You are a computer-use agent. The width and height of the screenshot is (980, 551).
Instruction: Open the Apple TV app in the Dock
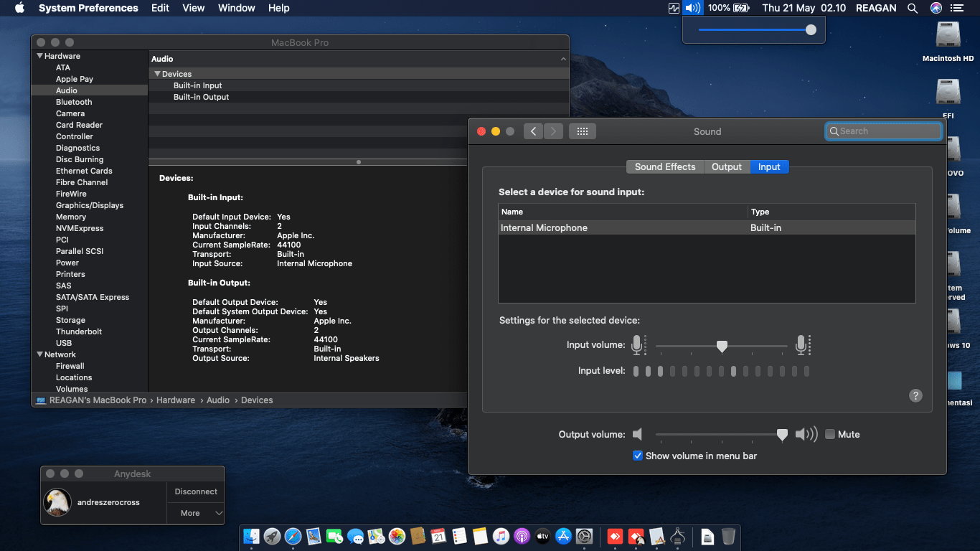(x=542, y=536)
